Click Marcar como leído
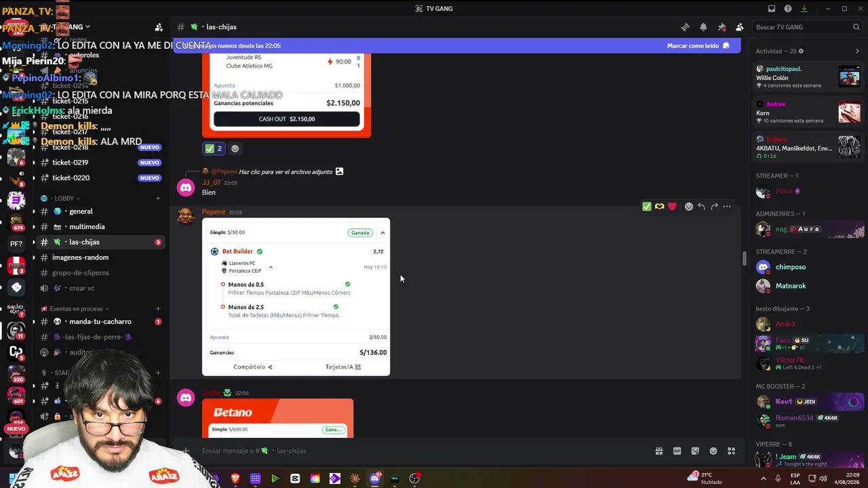 coord(698,45)
